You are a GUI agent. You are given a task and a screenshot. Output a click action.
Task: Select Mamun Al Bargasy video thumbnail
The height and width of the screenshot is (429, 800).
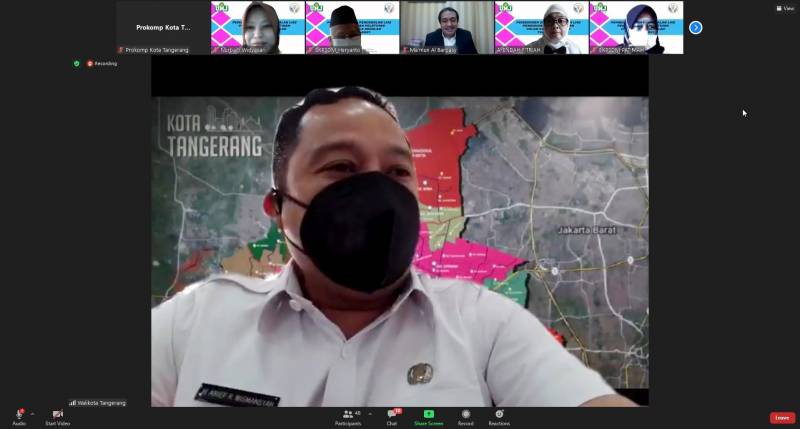pos(447,28)
